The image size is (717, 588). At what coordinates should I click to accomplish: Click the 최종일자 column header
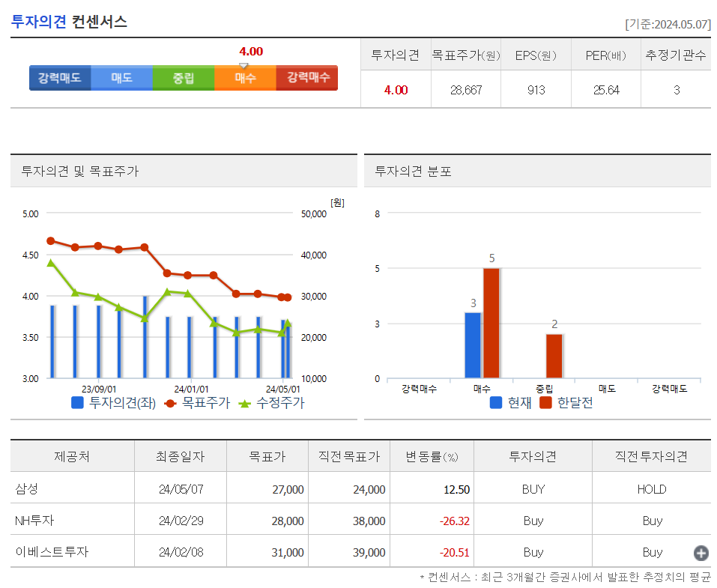tap(180, 456)
